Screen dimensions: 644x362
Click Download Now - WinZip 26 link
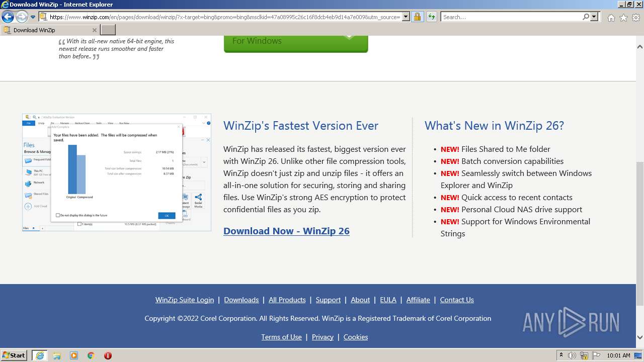click(x=286, y=231)
